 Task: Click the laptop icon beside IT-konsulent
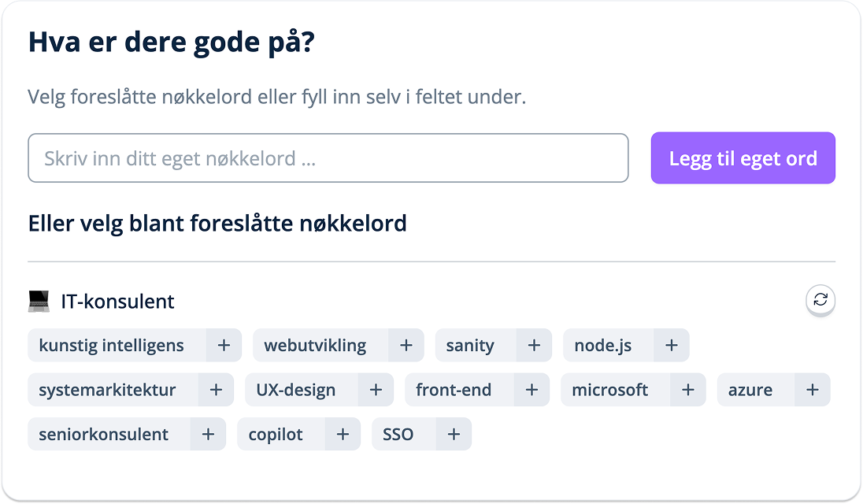[40, 300]
